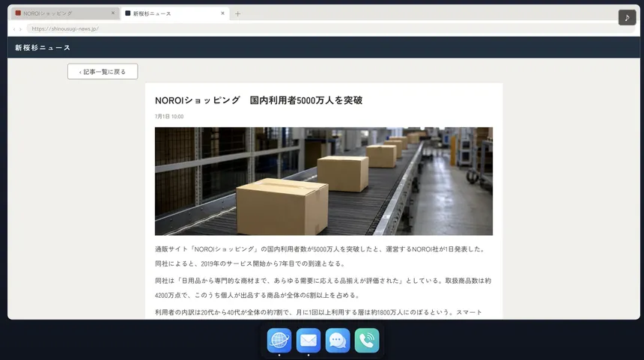Viewport: 644px width, 360px height.
Task: Click the news tab dark favicon
Action: coord(128,13)
